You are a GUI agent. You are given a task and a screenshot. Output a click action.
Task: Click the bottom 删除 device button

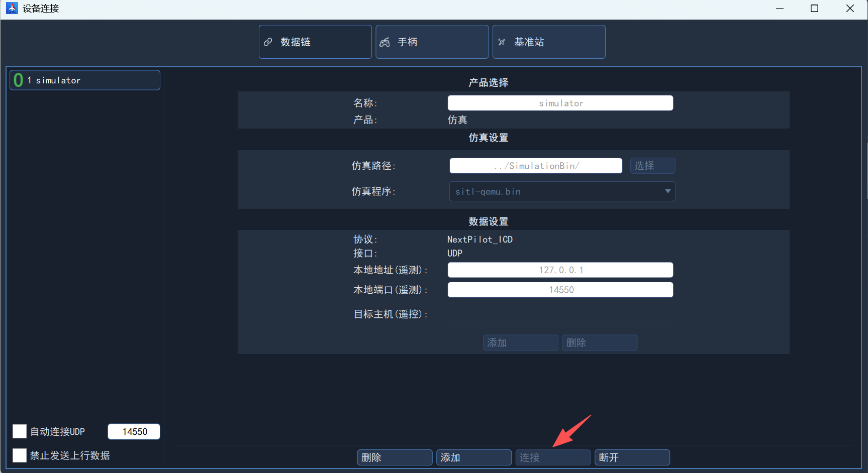(x=395, y=457)
